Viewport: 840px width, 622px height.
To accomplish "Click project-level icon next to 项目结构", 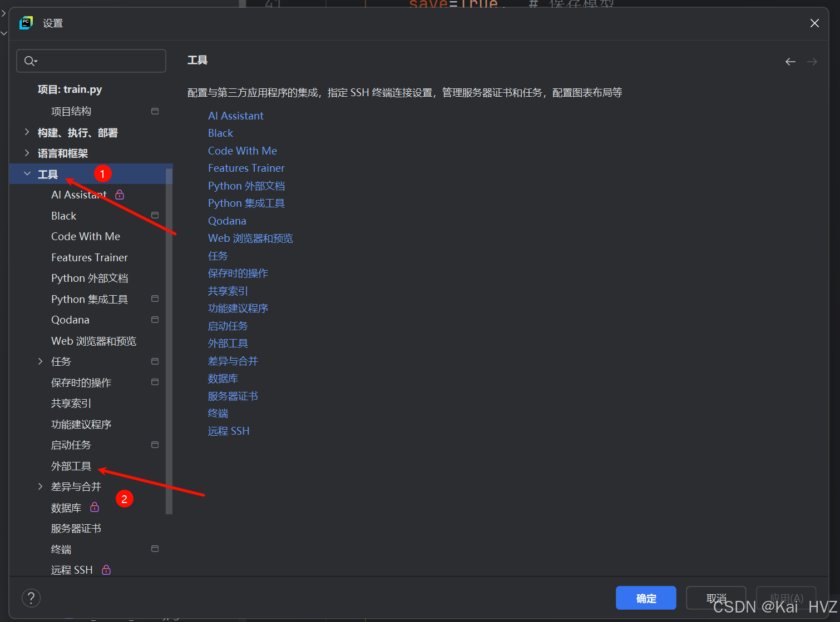I will click(x=155, y=111).
